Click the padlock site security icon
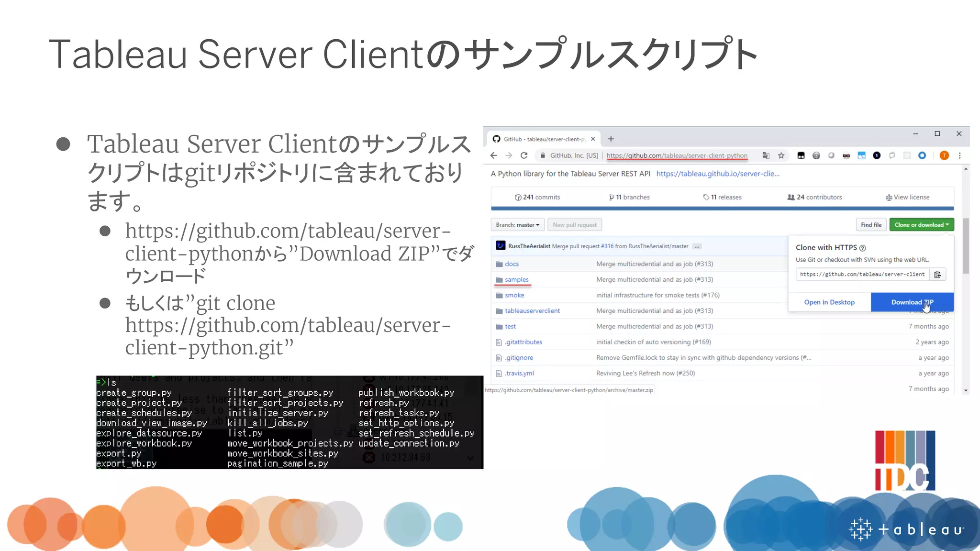The height and width of the screenshot is (551, 980). tap(543, 155)
